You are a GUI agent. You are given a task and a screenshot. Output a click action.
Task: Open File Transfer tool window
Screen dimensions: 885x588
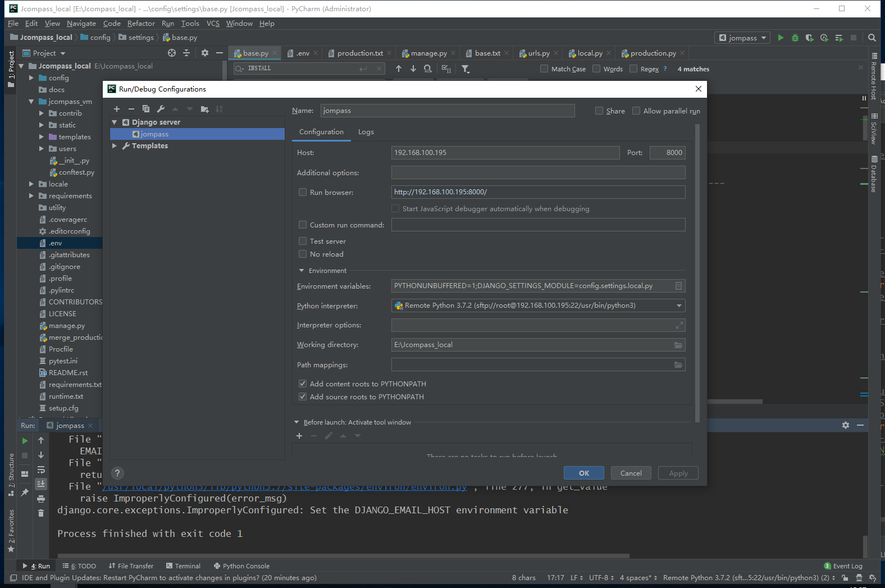click(131, 566)
